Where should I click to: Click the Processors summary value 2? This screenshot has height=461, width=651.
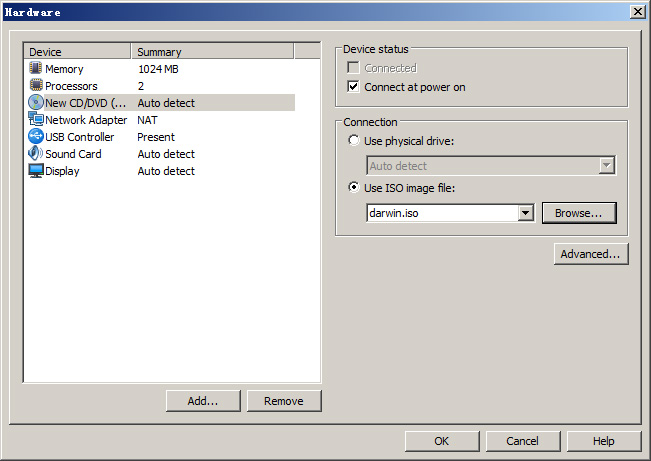point(141,86)
